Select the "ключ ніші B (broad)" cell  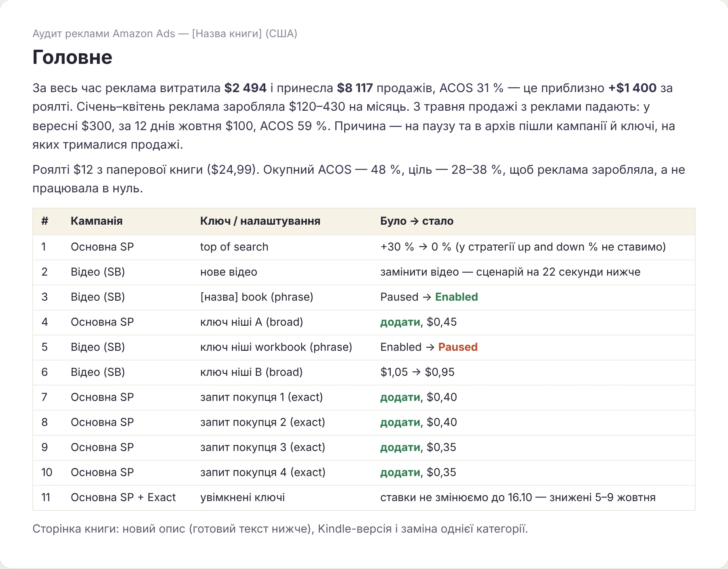[252, 372]
